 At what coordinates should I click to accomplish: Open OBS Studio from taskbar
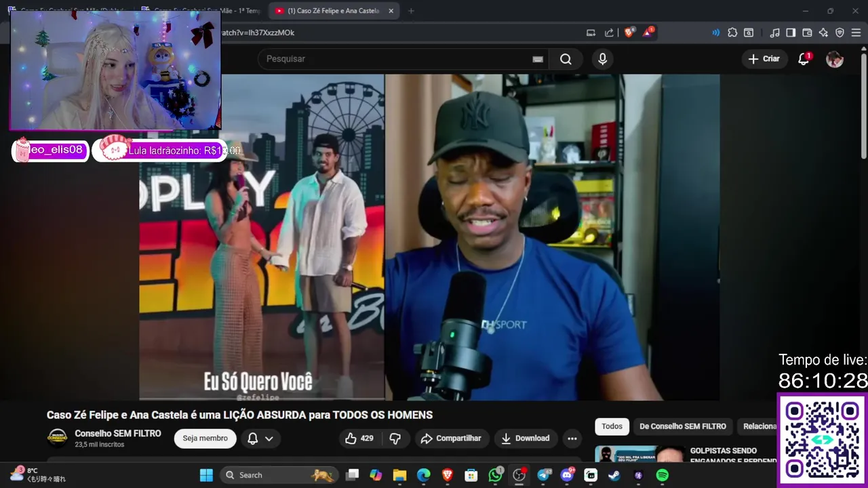click(519, 475)
